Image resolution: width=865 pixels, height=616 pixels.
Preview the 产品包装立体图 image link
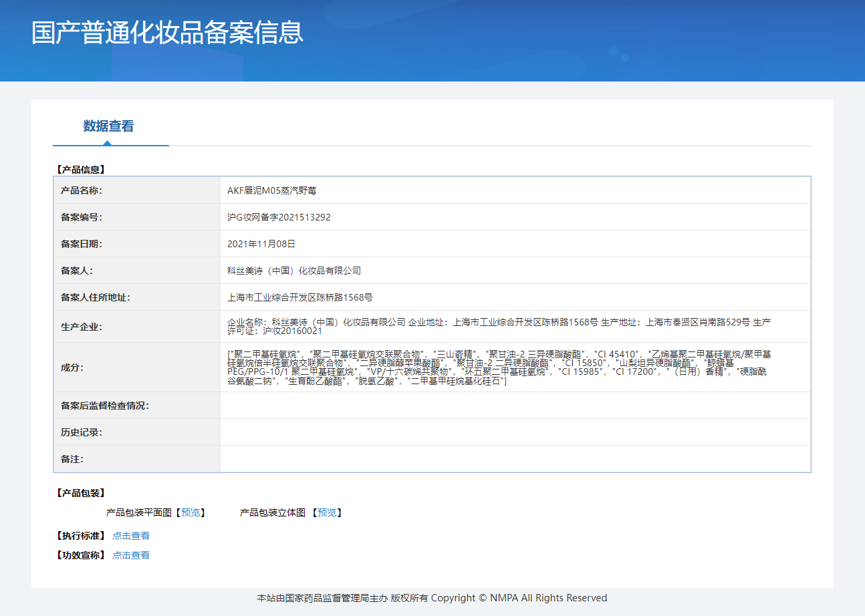[x=327, y=512]
